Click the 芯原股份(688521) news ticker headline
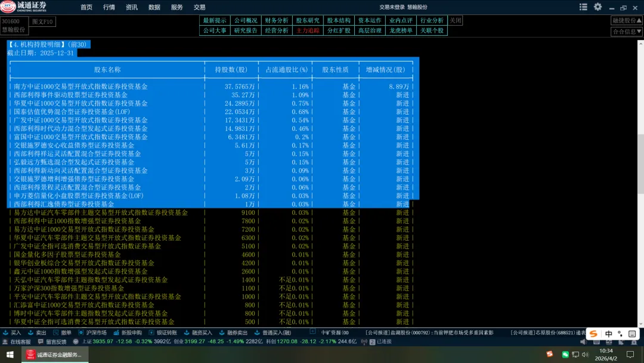644x363 pixels. tap(549, 333)
